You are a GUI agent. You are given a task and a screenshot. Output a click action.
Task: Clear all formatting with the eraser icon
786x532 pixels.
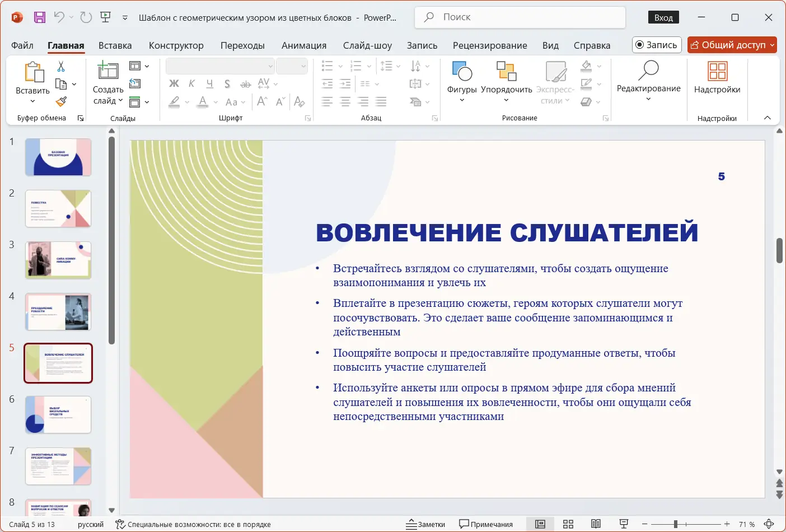(x=300, y=102)
